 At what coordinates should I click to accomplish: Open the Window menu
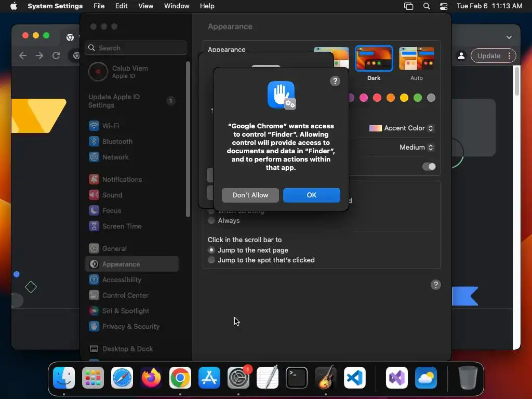[177, 6]
